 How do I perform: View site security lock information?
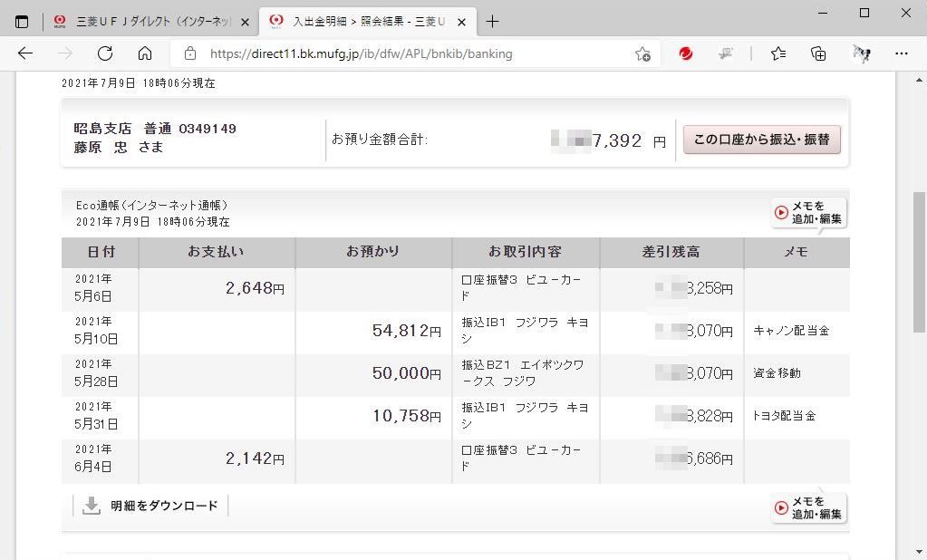click(189, 53)
